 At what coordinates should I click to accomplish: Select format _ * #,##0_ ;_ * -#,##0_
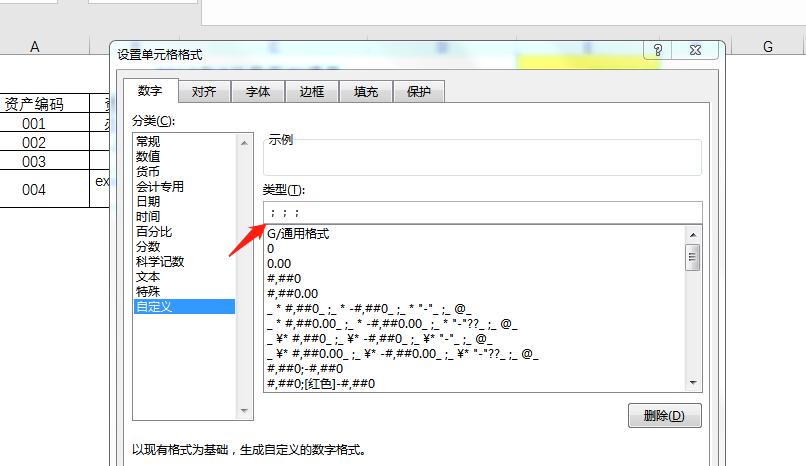tap(475, 309)
